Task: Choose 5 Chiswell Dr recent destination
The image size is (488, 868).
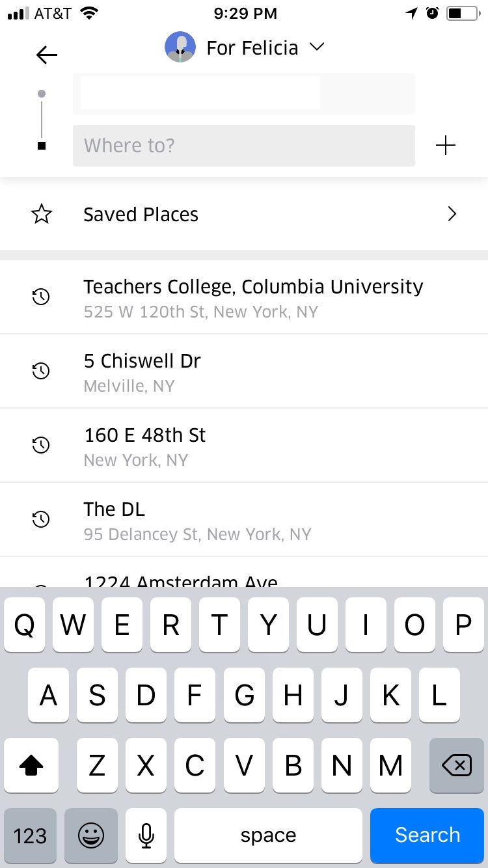Action: [142, 372]
